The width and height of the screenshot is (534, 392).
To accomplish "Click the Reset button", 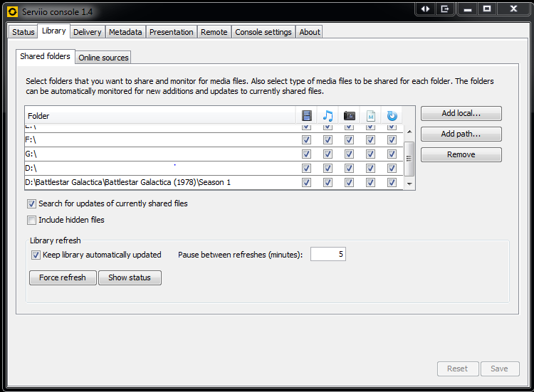I will click(x=457, y=369).
